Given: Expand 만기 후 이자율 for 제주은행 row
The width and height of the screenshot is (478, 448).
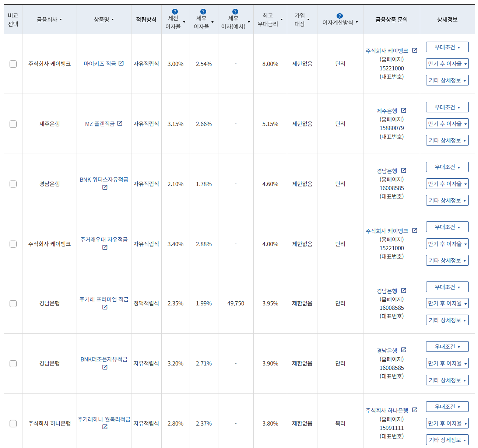Looking at the screenshot, I should [x=447, y=124].
